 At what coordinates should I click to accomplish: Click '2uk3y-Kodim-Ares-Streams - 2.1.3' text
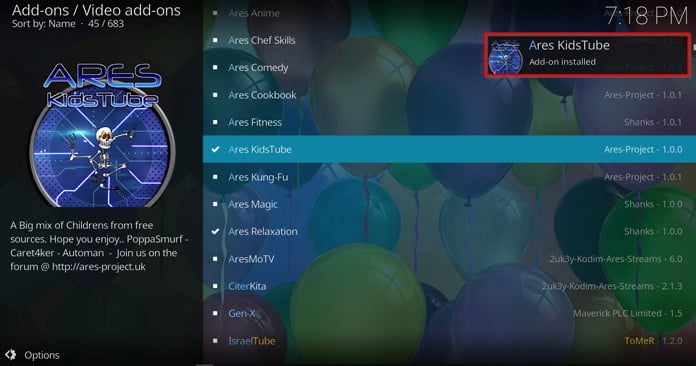click(612, 286)
